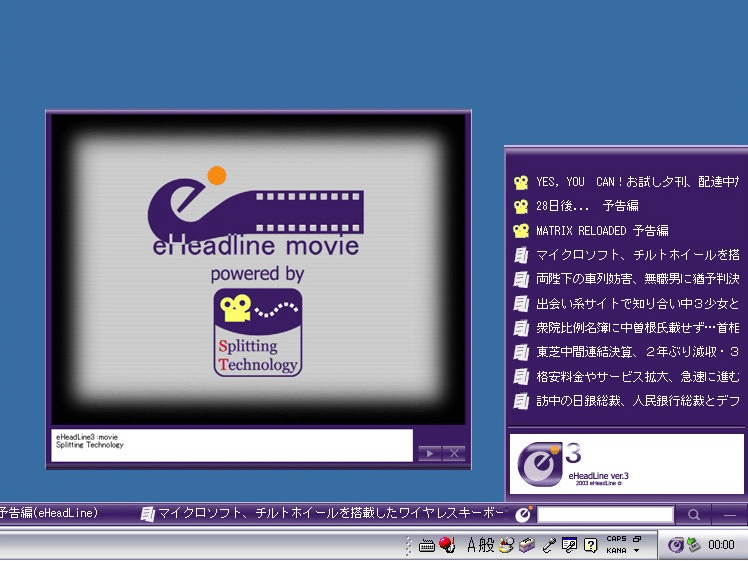Click the eHeadLine3 :movie info text box
748x561 pixels.
tap(232, 445)
